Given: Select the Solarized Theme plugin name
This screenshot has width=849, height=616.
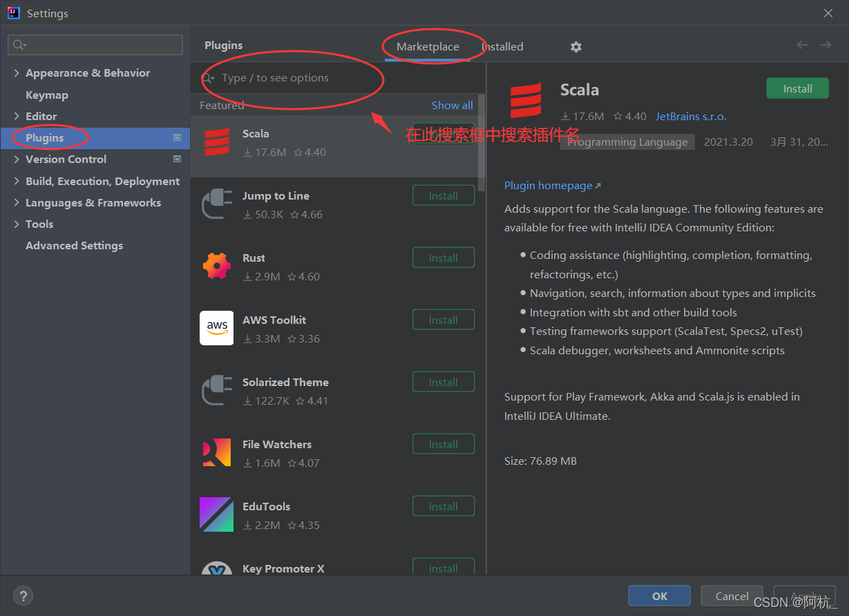Looking at the screenshot, I should 285,382.
